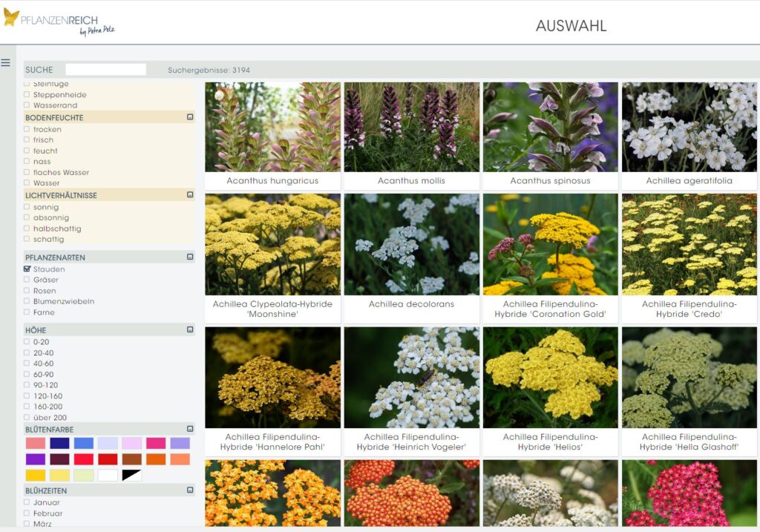The image size is (760, 532).
Task: Check the Wasserrand checkbox
Action: pos(27,105)
